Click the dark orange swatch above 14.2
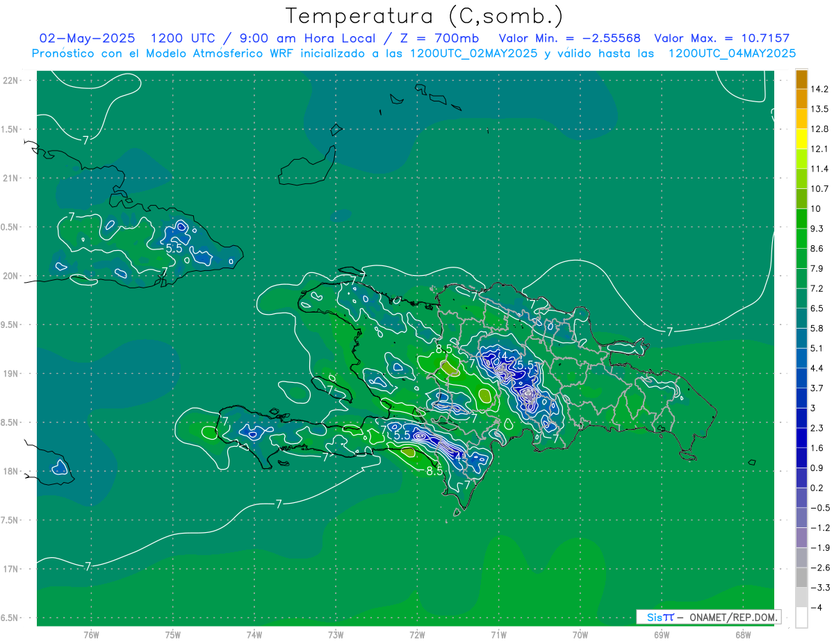Viewport: 834px width, 644px height. 801,79
